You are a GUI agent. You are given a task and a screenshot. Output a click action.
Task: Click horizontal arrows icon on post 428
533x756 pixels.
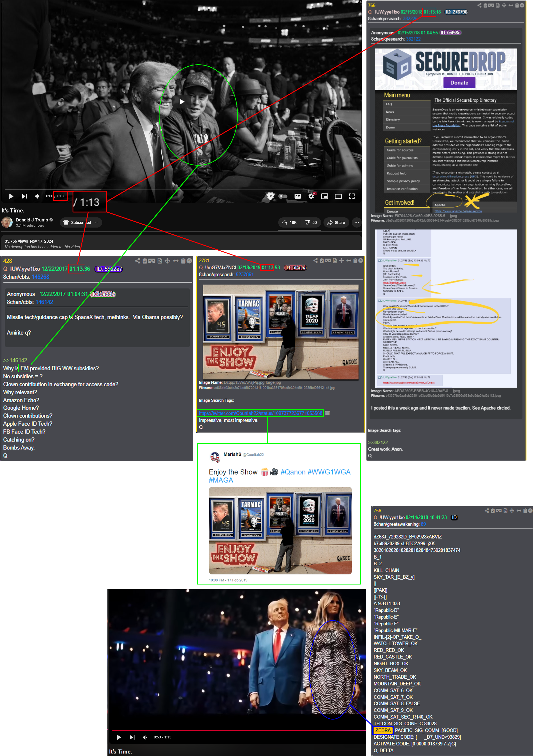tap(176, 261)
